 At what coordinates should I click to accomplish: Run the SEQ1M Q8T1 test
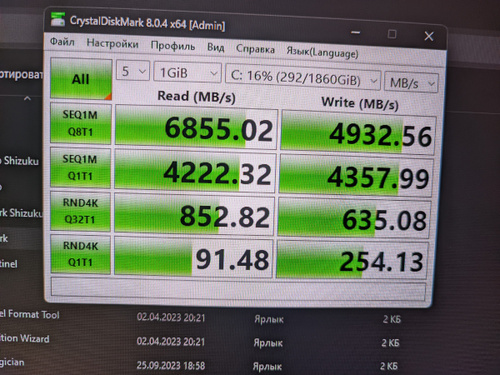click(x=80, y=123)
